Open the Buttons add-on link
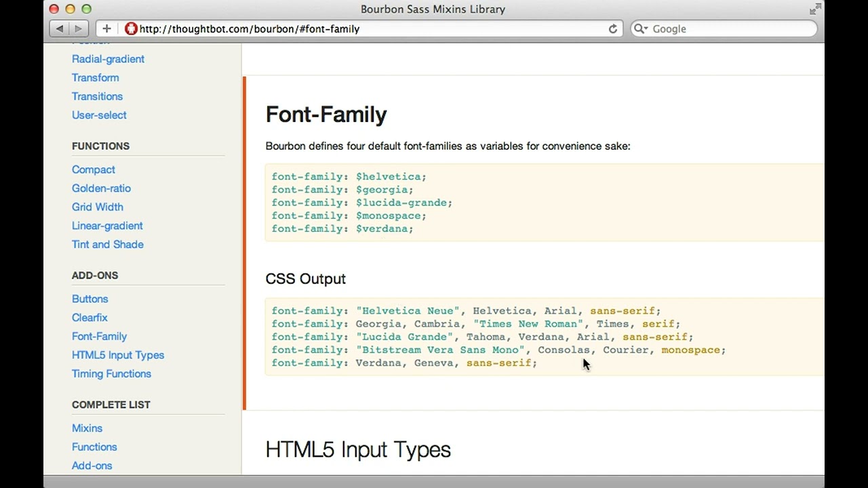 (90, 299)
